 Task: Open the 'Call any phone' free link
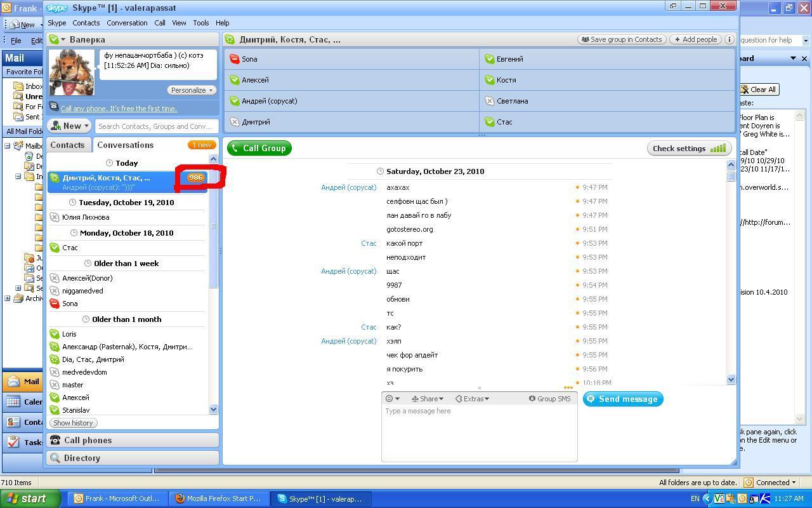point(119,109)
